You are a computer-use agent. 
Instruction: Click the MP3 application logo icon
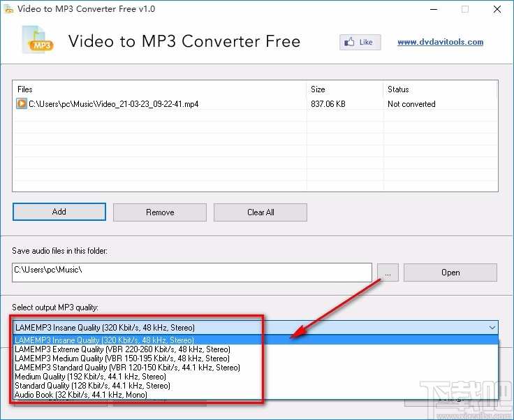coord(38,41)
